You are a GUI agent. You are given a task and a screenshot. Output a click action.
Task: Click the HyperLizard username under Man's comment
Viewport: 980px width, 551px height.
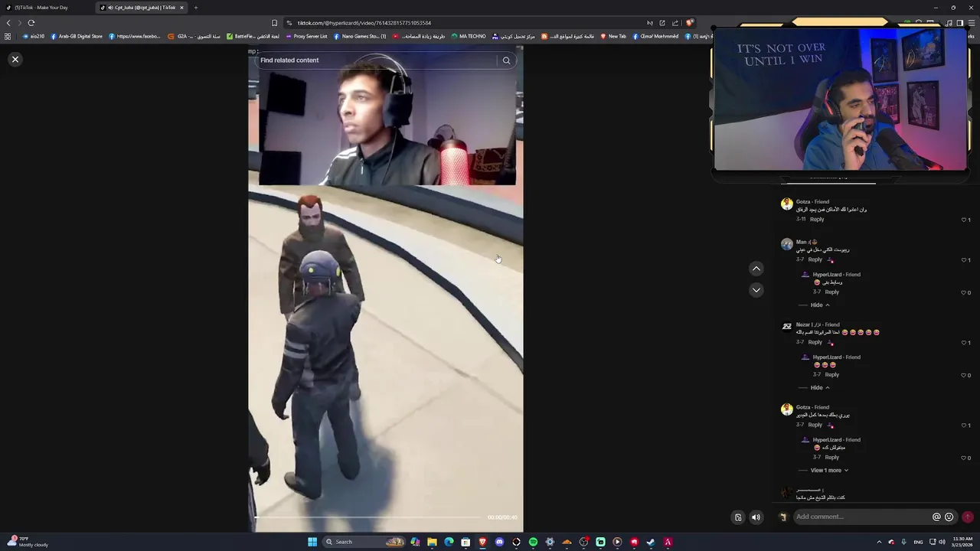click(x=827, y=275)
